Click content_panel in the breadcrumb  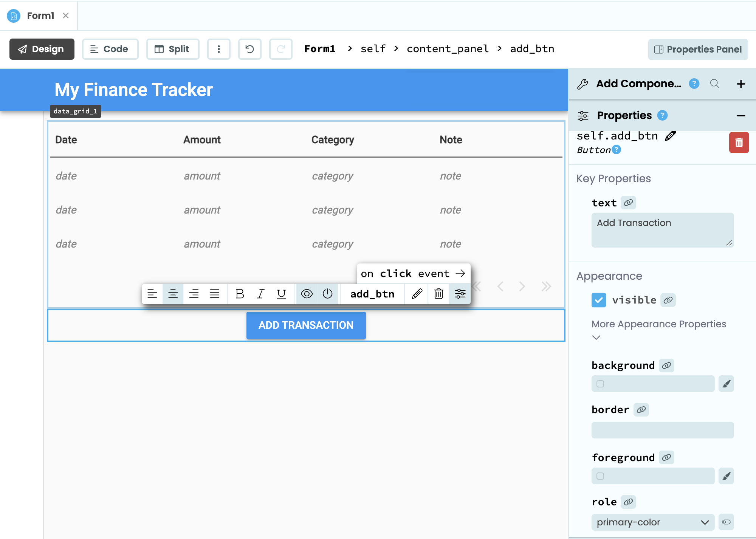(448, 49)
